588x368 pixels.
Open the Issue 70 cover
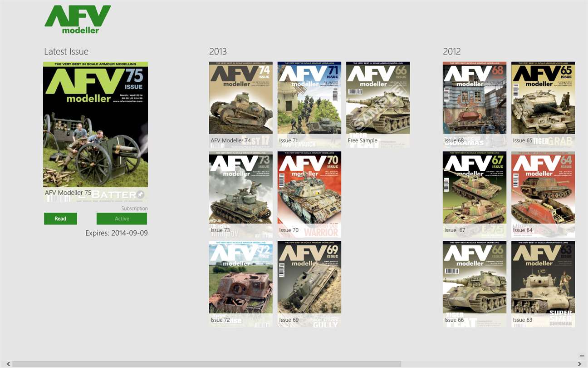point(309,194)
